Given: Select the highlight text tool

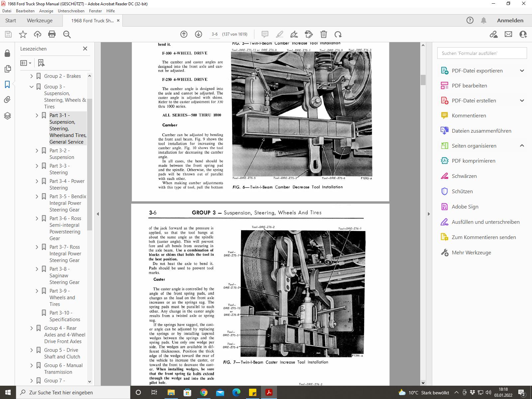Looking at the screenshot, I should (x=280, y=34).
